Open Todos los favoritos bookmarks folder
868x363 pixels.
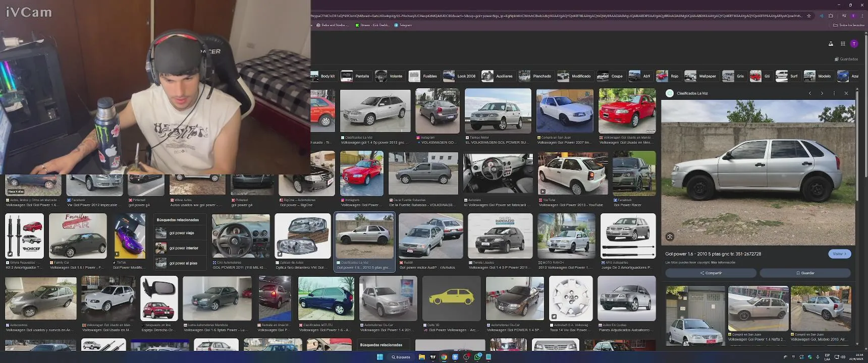[x=849, y=25]
